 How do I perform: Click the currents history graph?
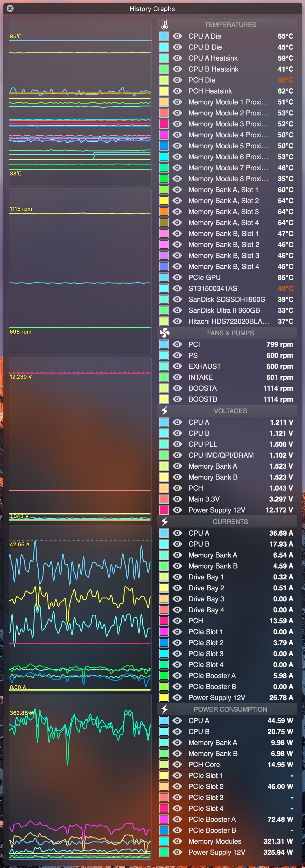[80, 608]
